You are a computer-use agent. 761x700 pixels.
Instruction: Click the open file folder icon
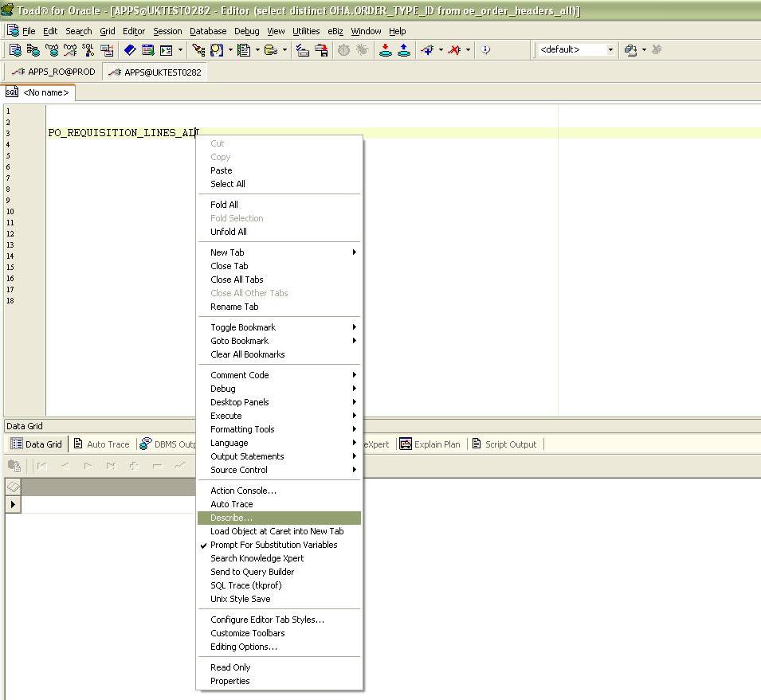click(303, 49)
